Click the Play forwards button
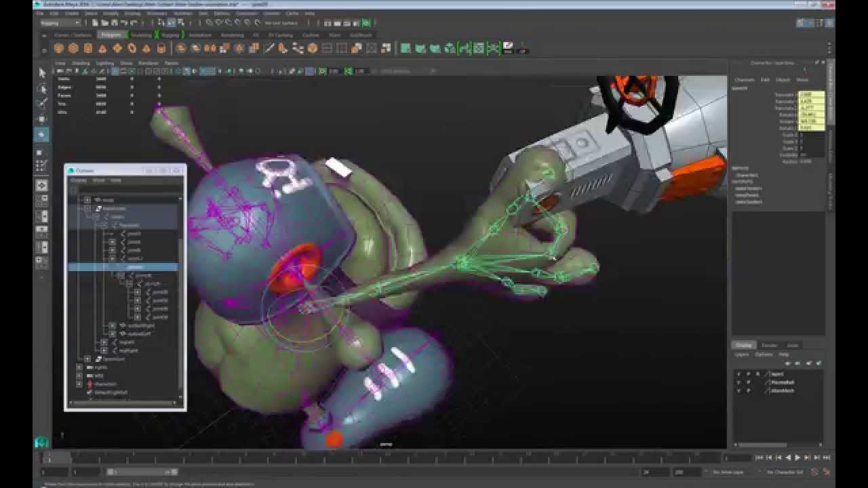This screenshot has width=868, height=488. (797, 458)
